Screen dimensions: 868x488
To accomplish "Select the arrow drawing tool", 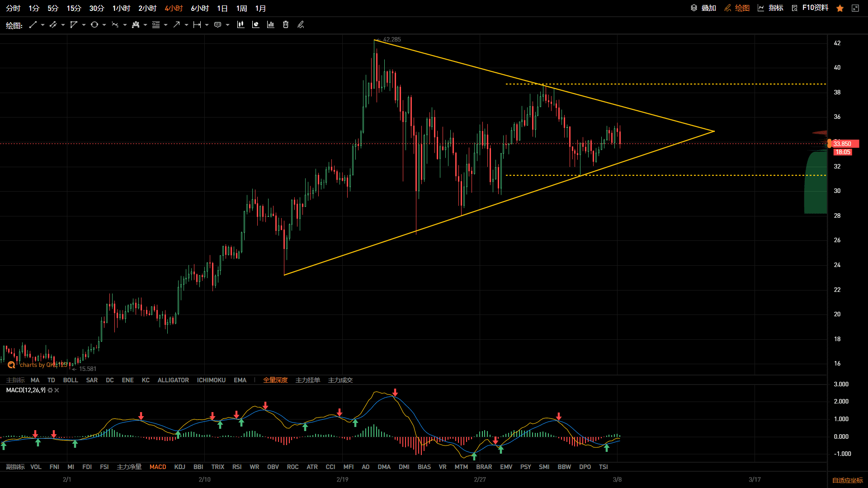I will click(177, 25).
